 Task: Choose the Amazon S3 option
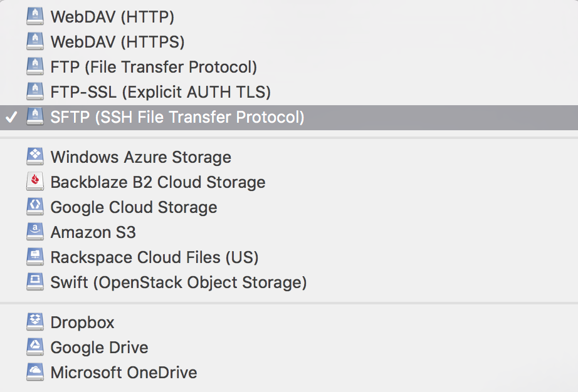(93, 232)
